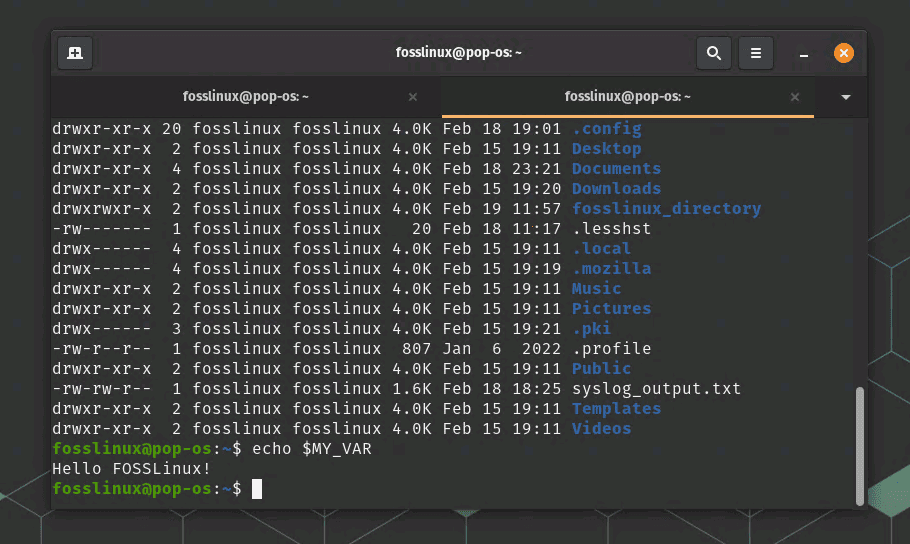The height and width of the screenshot is (544, 910).
Task: Click the .config directory name
Action: 606,128
